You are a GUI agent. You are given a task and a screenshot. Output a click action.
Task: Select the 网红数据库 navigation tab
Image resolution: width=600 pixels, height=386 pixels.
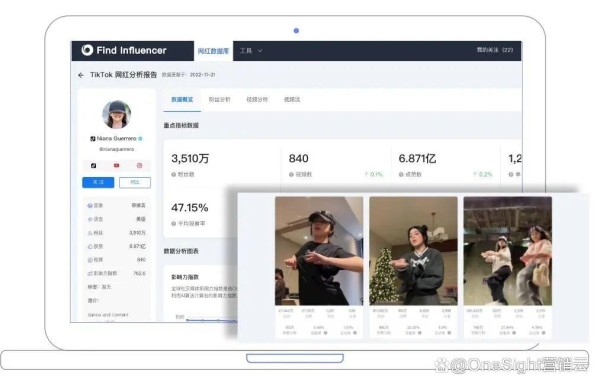click(214, 51)
